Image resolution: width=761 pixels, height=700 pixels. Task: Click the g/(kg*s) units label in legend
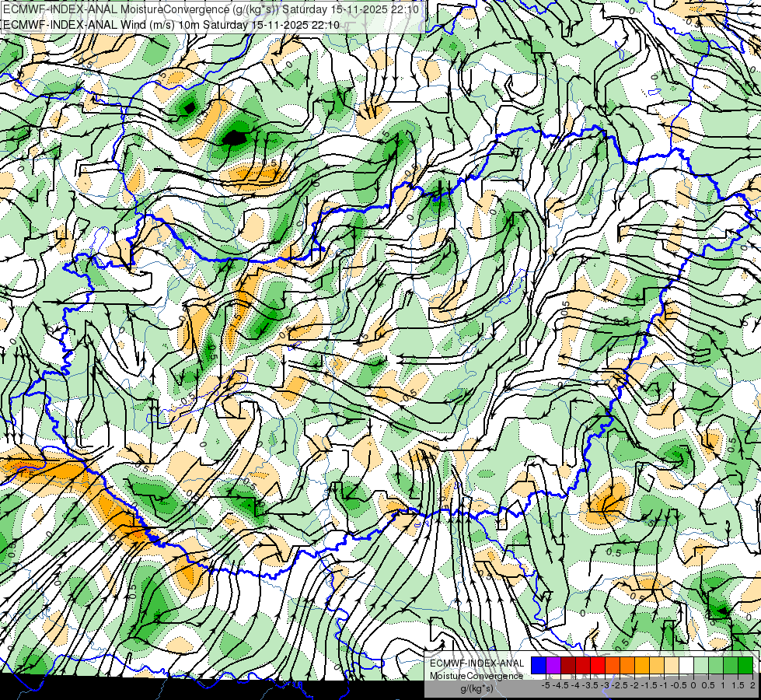point(477,689)
